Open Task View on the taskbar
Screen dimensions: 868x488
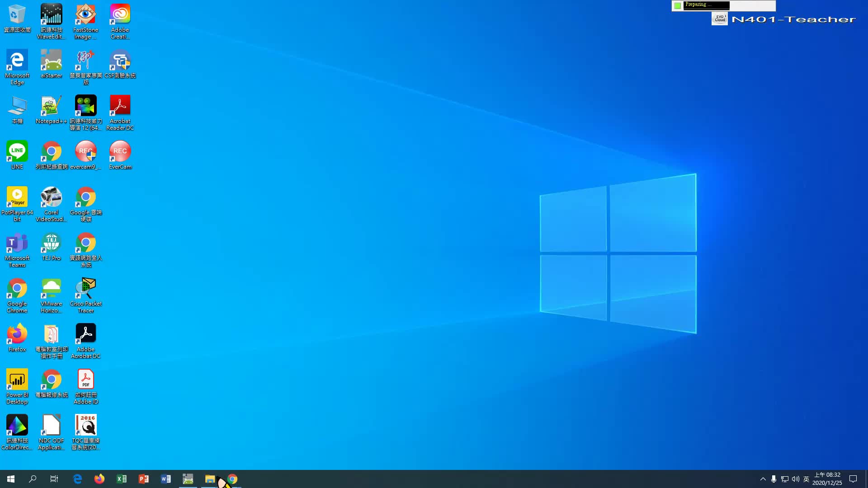54,479
